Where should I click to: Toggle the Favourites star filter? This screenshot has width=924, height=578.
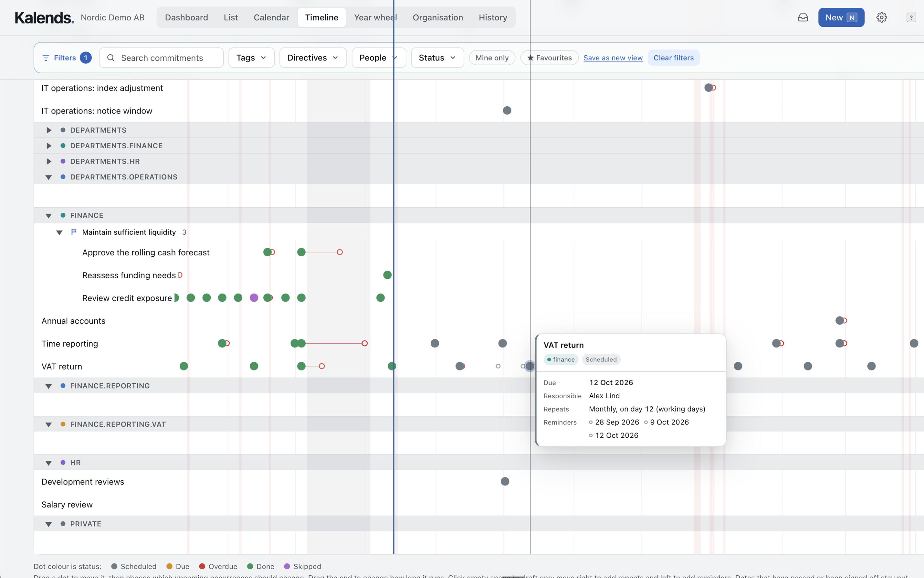[549, 58]
